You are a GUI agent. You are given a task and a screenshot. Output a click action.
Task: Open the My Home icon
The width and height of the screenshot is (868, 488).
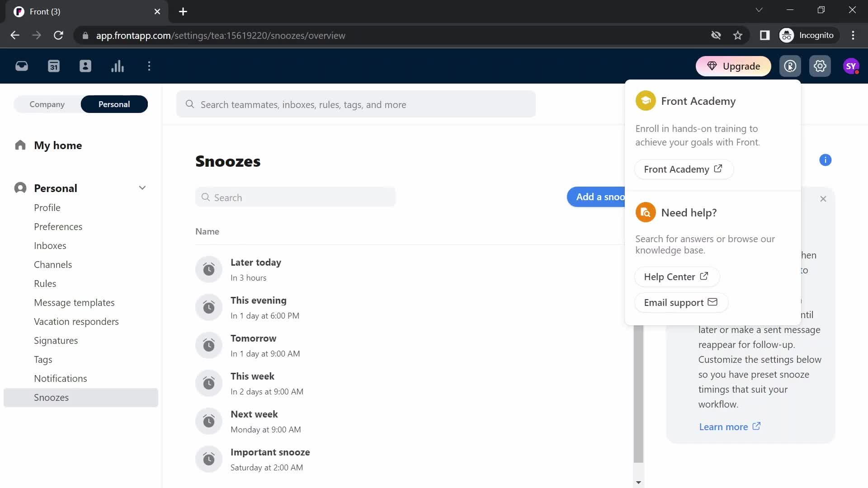click(x=20, y=145)
